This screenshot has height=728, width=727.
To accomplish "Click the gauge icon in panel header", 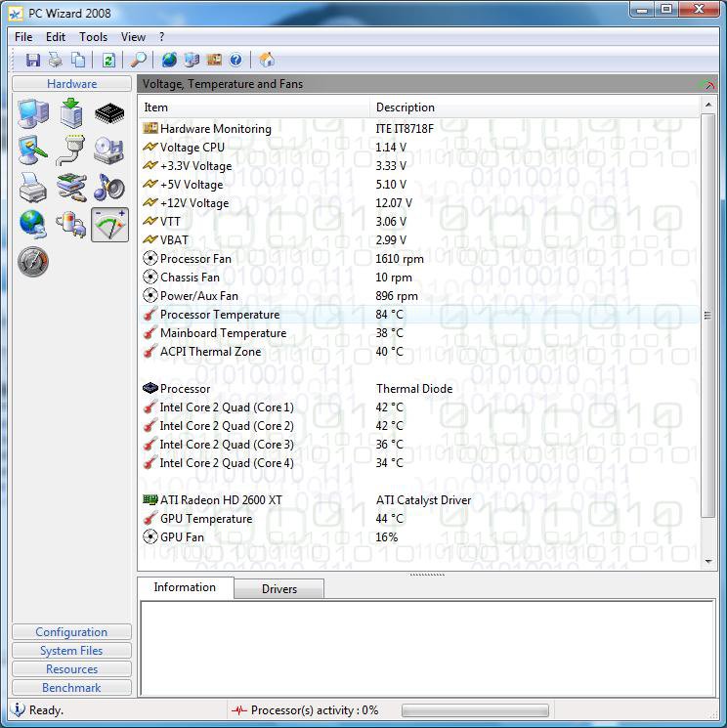I will tap(707, 84).
